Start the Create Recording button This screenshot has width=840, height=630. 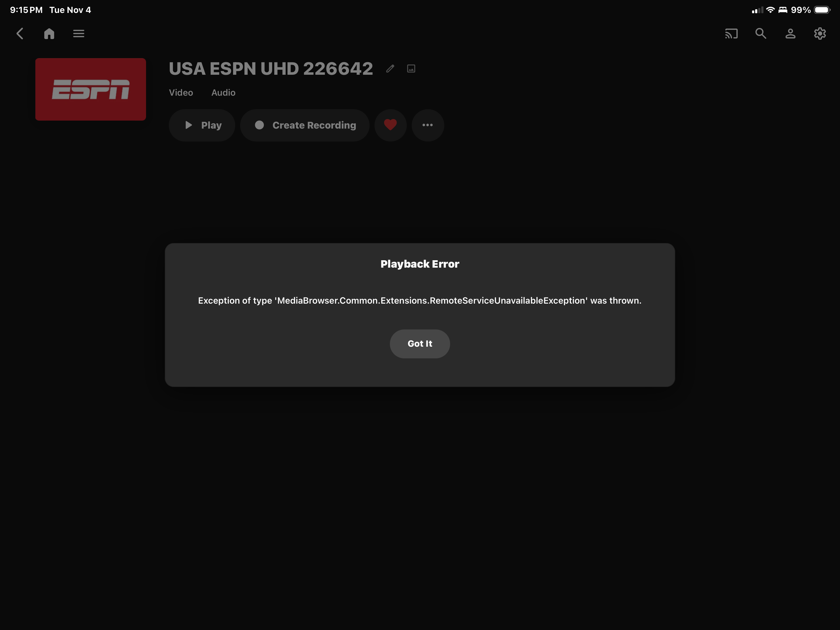point(305,125)
